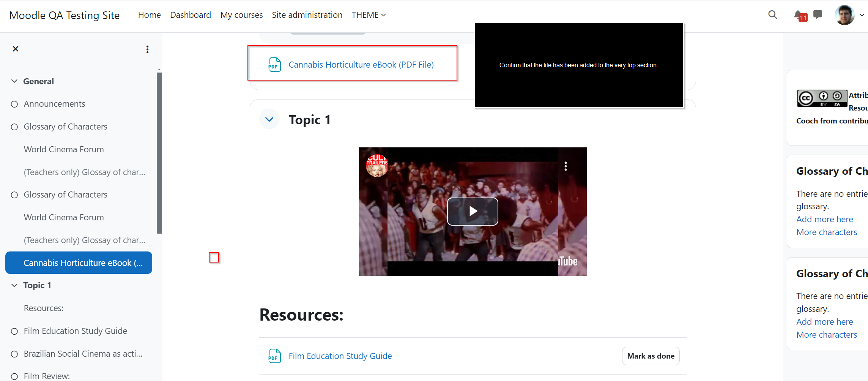
Task: Select first Teachers only Glossary index item
Action: [x=85, y=172]
